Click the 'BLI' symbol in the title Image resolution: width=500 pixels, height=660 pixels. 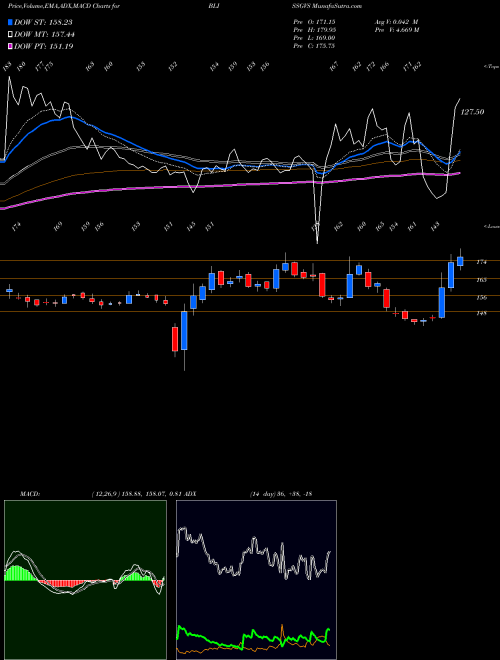[x=212, y=6]
